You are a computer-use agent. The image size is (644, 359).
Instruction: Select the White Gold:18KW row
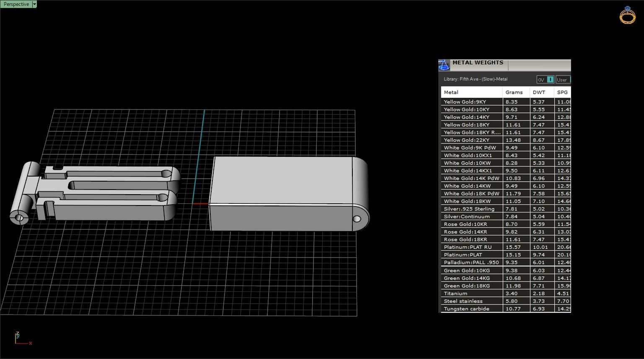pyautogui.click(x=506, y=201)
